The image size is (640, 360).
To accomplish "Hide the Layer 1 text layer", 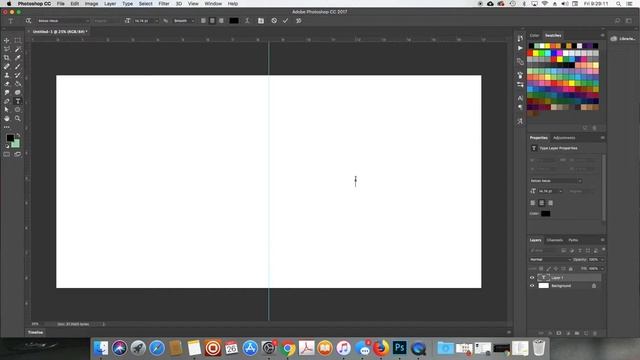I will tap(532, 278).
